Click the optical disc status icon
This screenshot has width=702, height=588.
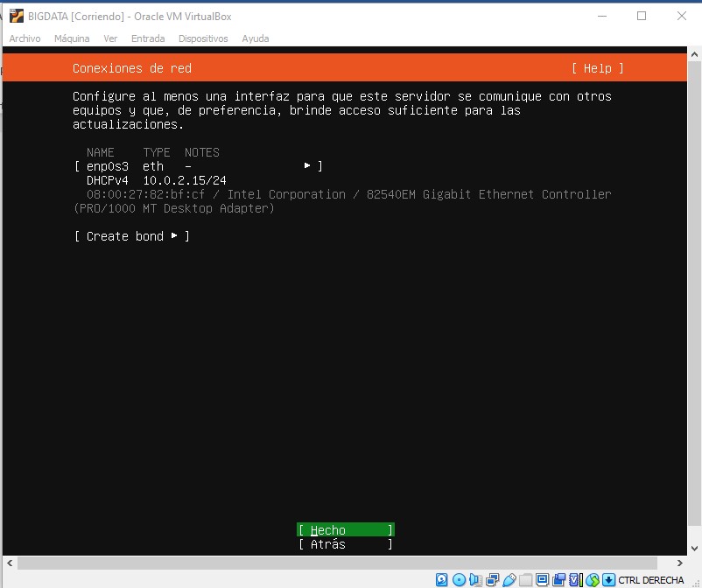point(459,578)
